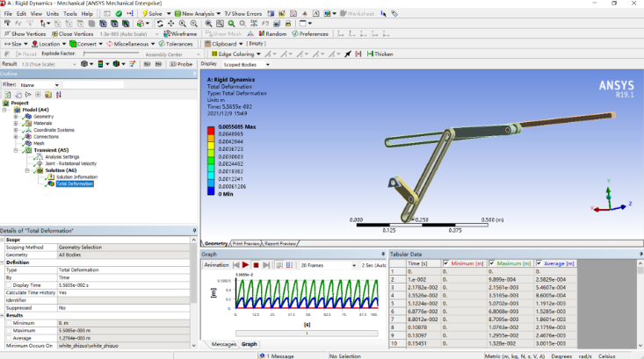Click the Tolerances button

tap(176, 44)
